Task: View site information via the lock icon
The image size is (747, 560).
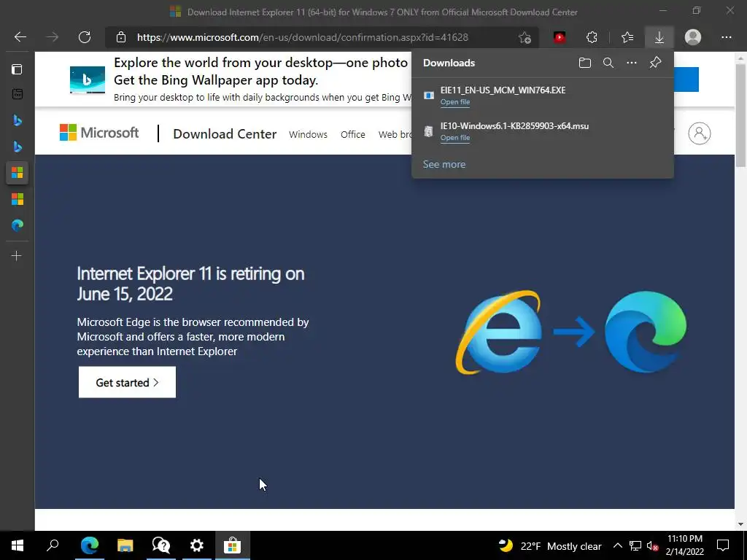Action: click(121, 37)
